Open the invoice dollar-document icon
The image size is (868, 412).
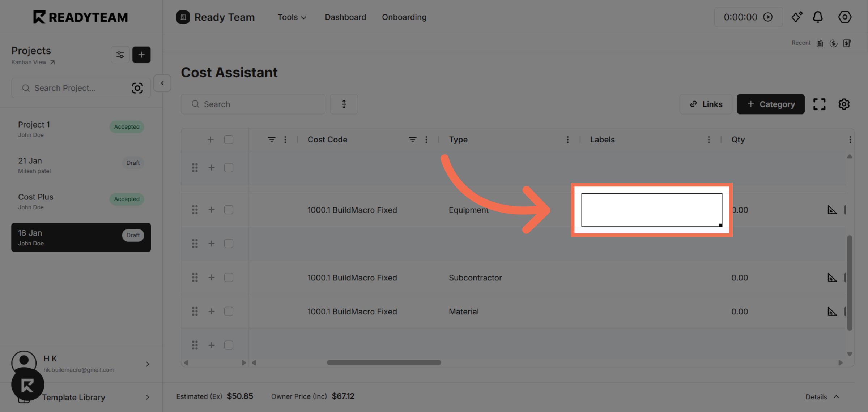point(848,43)
